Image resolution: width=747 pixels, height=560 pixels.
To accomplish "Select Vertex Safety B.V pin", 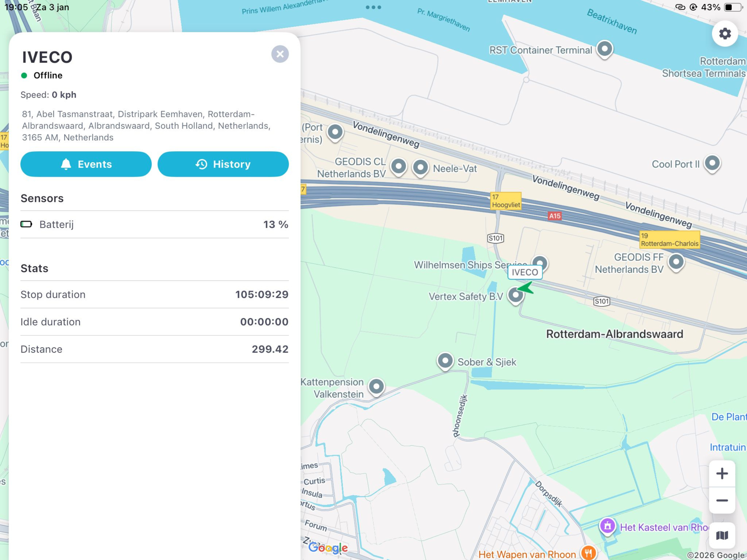I will 516,296.
